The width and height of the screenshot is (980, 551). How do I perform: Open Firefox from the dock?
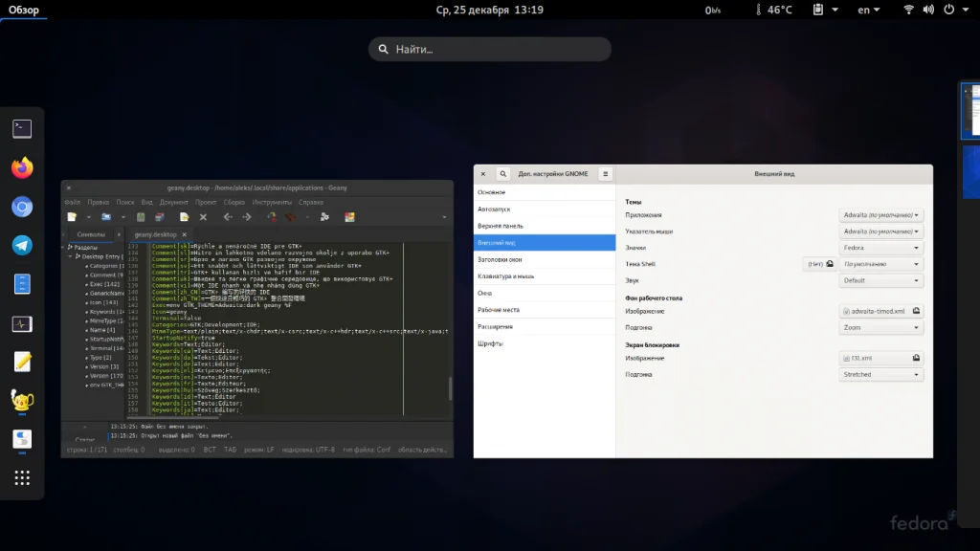click(22, 168)
